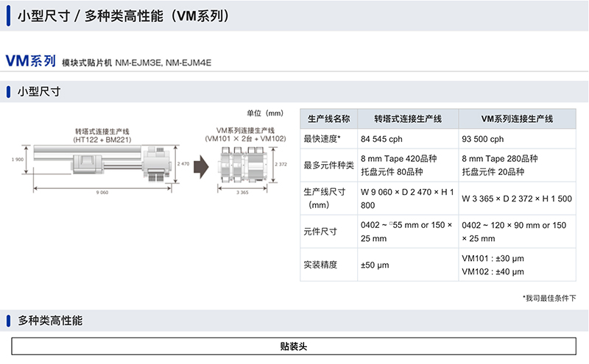Click the dark arrow between the two diagrams
Screen dimensions: 589x364
tap(203, 165)
